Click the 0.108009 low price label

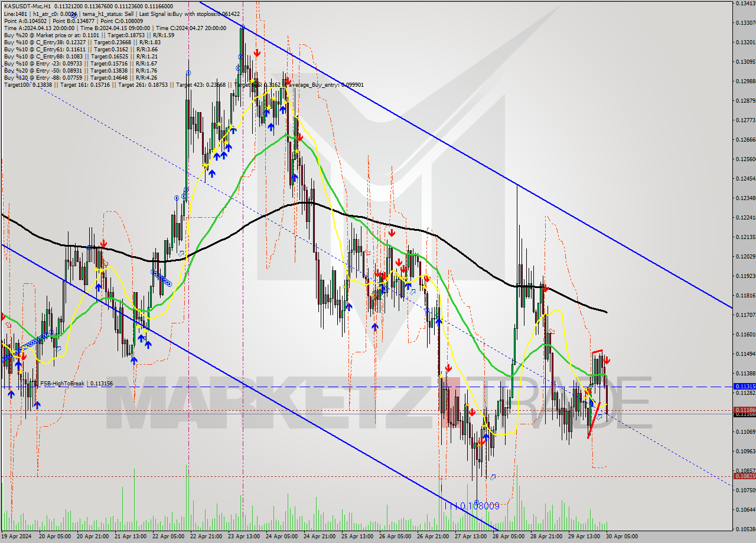pos(480,506)
